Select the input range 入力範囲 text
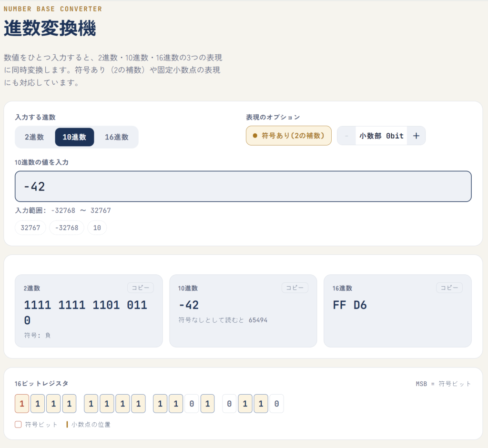This screenshot has width=488, height=448. 63,210
